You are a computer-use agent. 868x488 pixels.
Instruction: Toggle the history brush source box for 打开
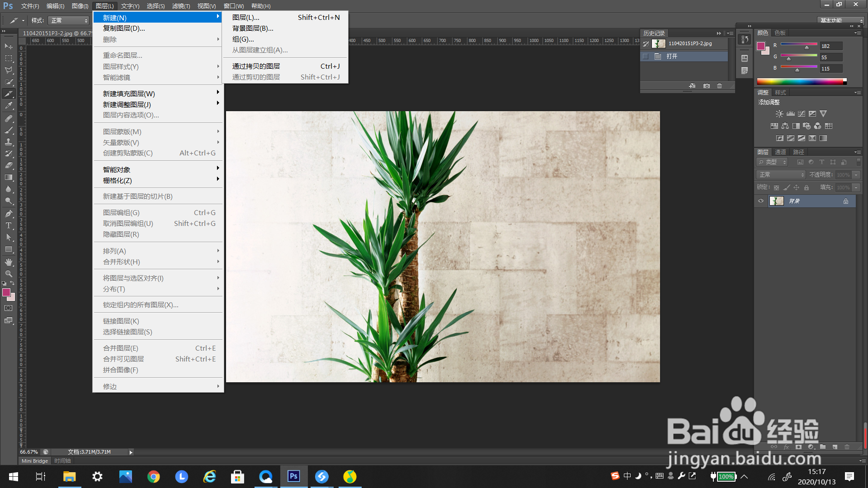646,56
